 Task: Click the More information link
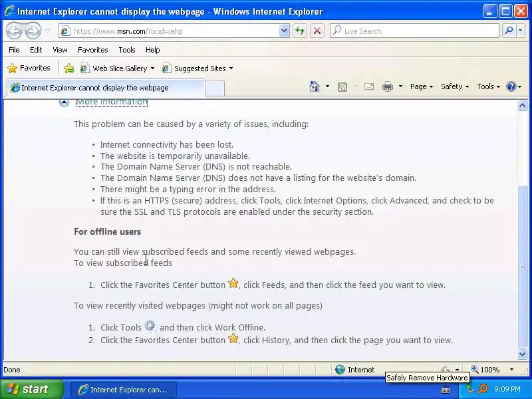(x=112, y=102)
